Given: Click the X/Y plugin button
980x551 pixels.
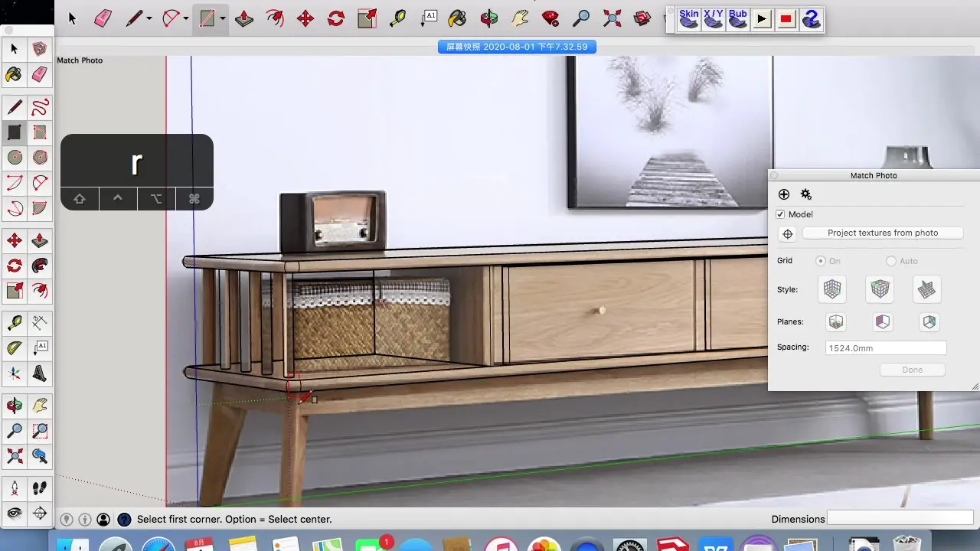Looking at the screenshot, I should (x=714, y=18).
